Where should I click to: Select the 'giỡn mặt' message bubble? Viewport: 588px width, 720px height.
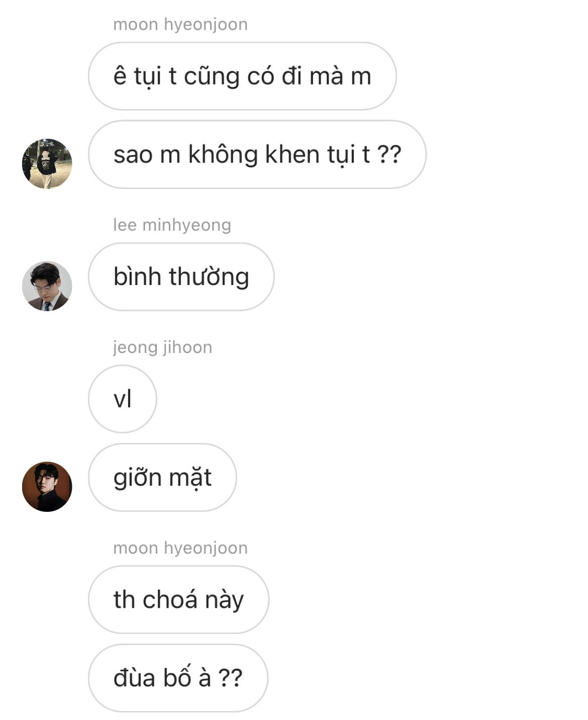(162, 477)
